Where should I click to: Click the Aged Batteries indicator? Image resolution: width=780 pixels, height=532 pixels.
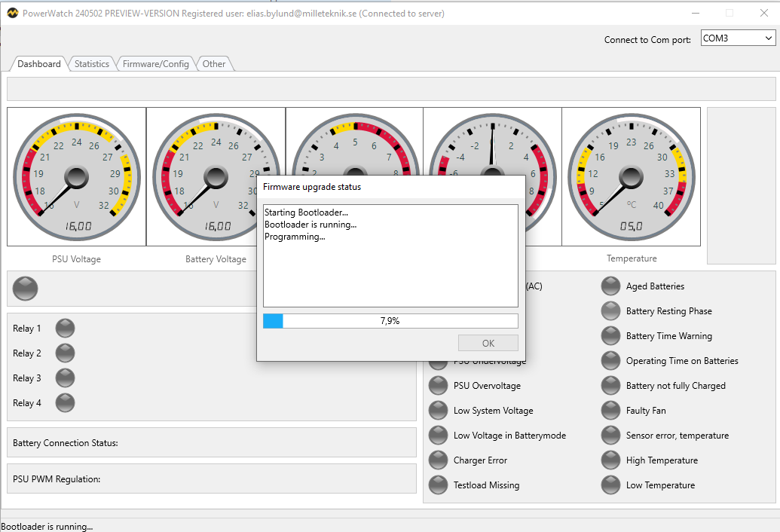(610, 286)
